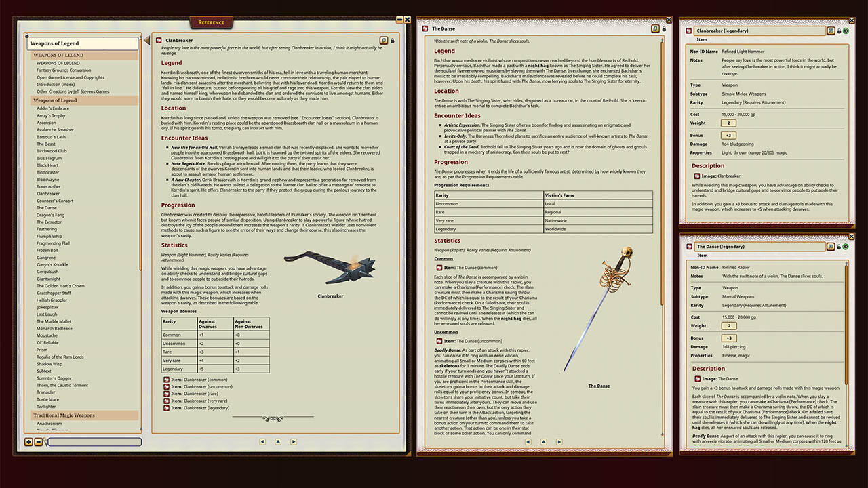Click the collapse-all minus button in sidebar
This screenshot has width=868, height=488.
38,442
